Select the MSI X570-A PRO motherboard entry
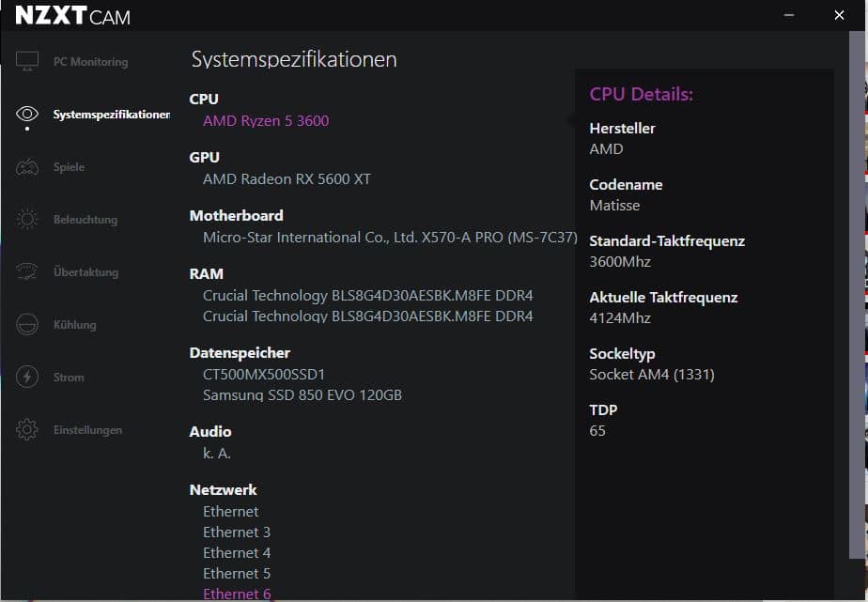The image size is (868, 602). 390,238
